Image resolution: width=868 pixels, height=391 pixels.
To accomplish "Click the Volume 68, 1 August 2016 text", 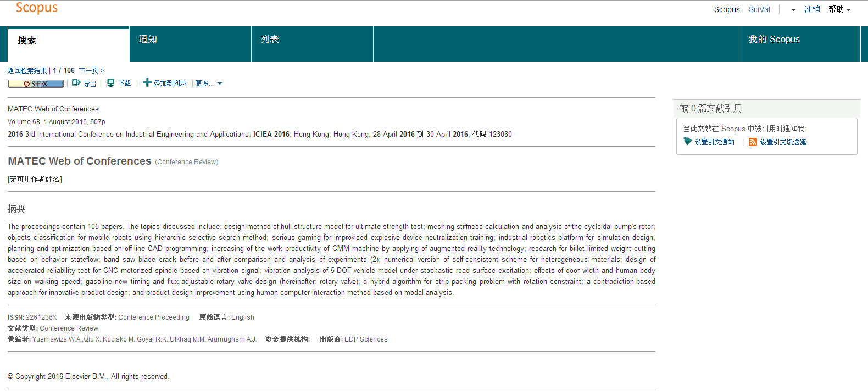I will 57,122.
